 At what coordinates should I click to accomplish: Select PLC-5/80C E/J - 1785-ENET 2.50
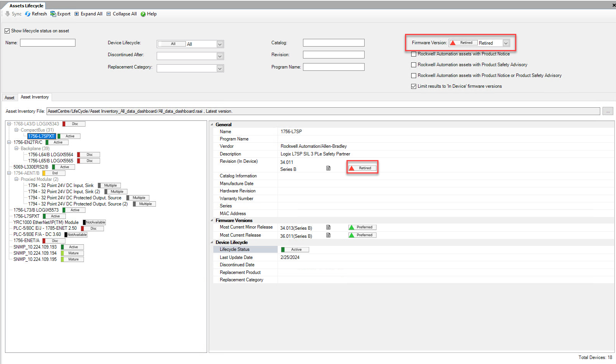(45, 228)
